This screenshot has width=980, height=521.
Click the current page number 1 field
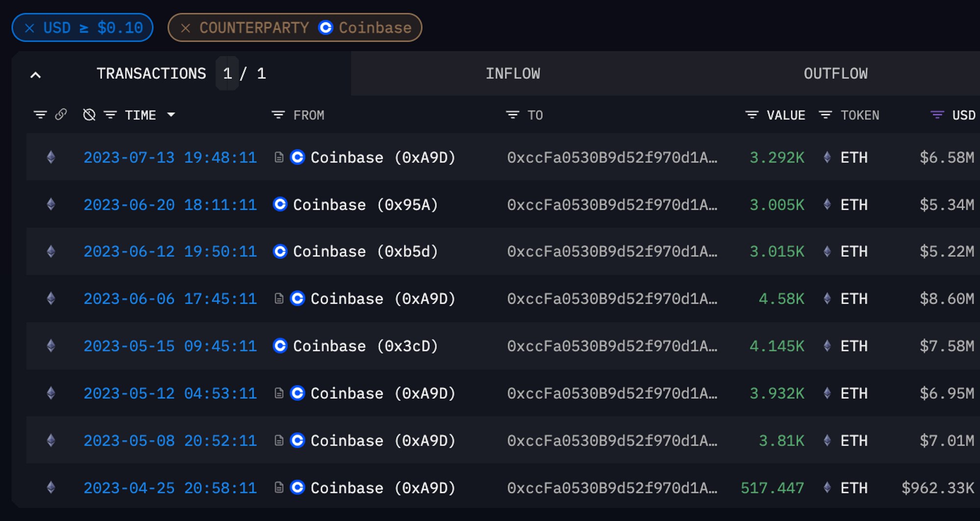[x=227, y=74]
